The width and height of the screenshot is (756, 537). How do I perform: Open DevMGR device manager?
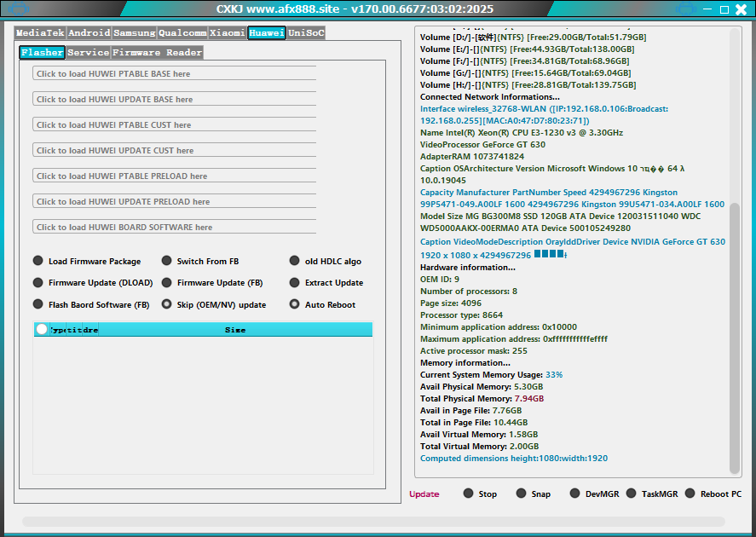tap(594, 494)
